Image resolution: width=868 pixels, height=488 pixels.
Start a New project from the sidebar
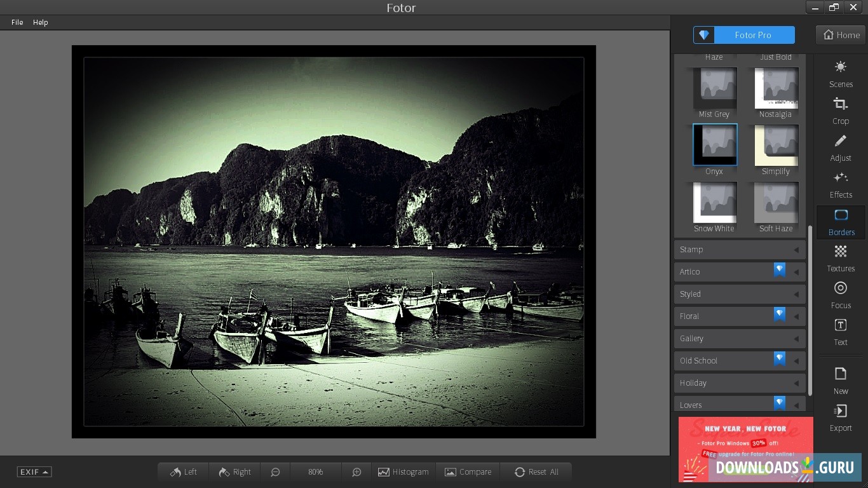[840, 382]
